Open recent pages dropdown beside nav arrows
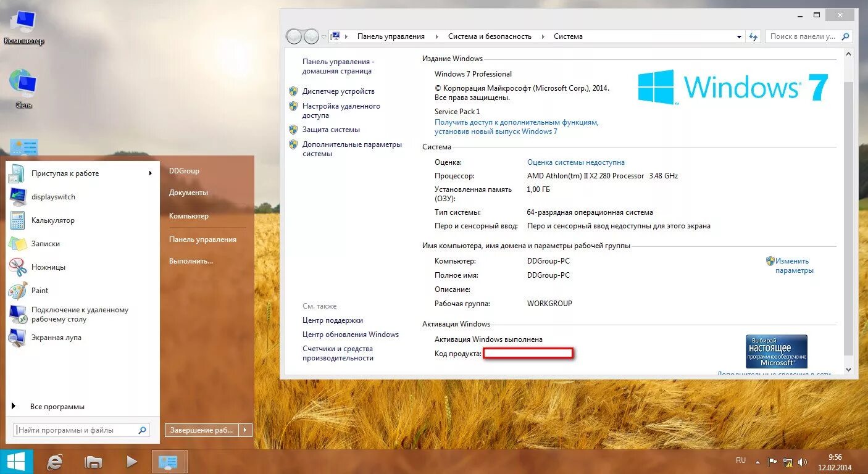The width and height of the screenshot is (868, 474). click(324, 36)
